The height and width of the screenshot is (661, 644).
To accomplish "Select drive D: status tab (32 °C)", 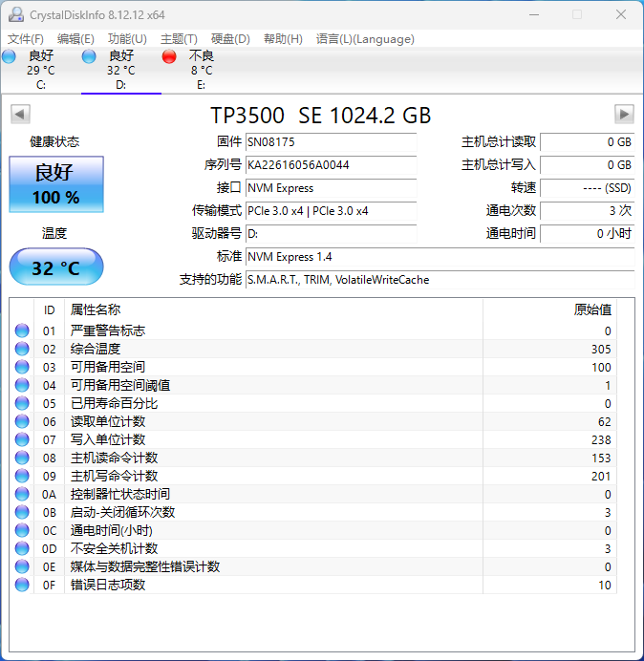I will pyautogui.click(x=121, y=70).
